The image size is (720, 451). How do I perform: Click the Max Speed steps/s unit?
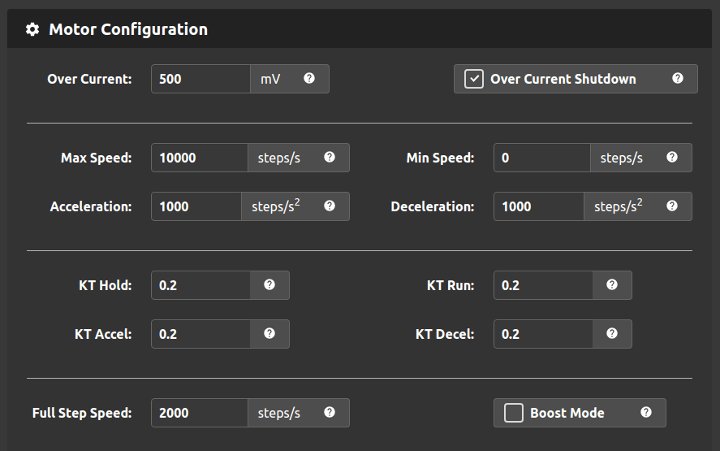pyautogui.click(x=279, y=158)
